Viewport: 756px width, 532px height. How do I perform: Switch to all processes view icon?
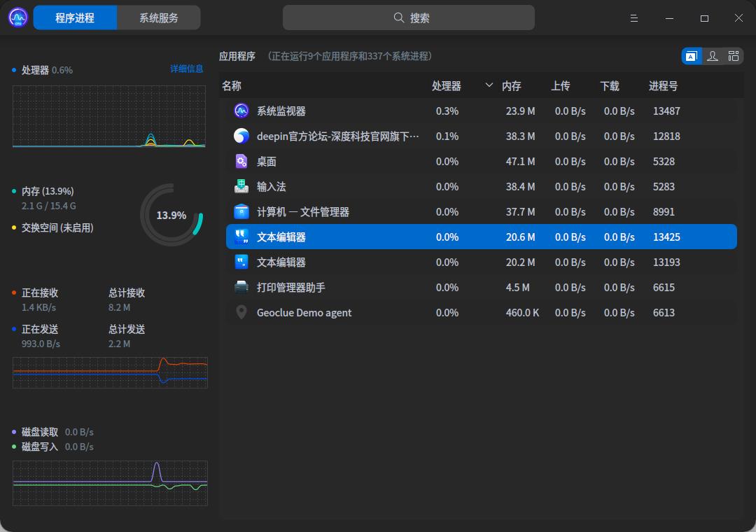tap(733, 55)
